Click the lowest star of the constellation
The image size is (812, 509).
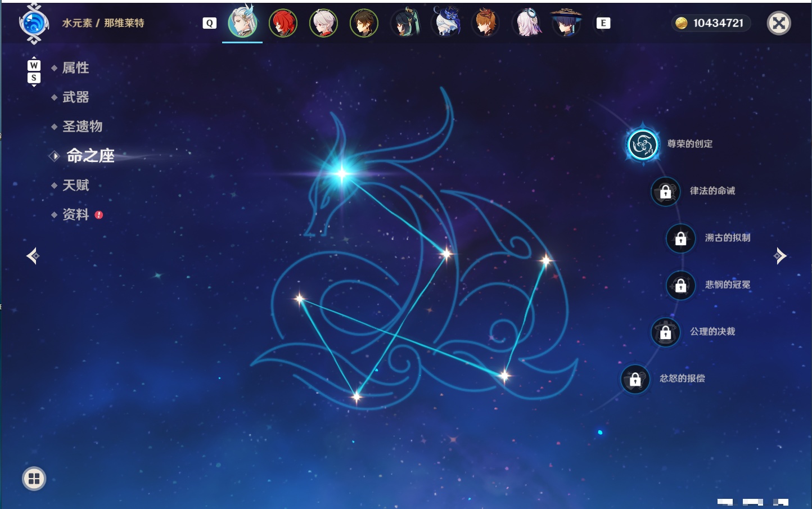(357, 397)
